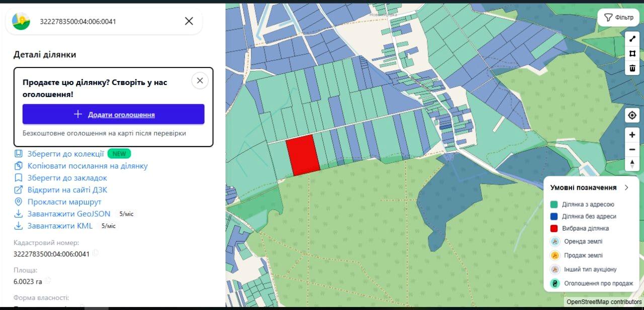The width and height of the screenshot is (644, 310).
Task: Click the Додати оголошення button
Action: (113, 114)
